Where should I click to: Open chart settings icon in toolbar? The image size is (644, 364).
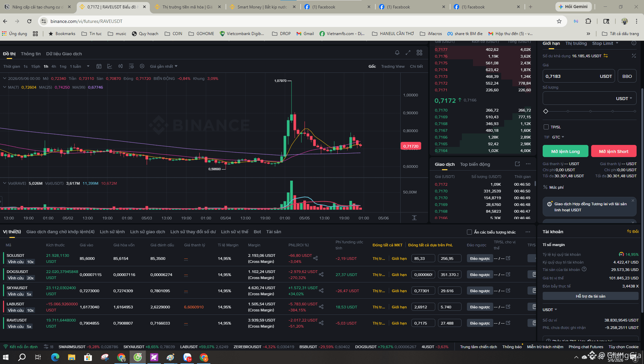[131, 66]
